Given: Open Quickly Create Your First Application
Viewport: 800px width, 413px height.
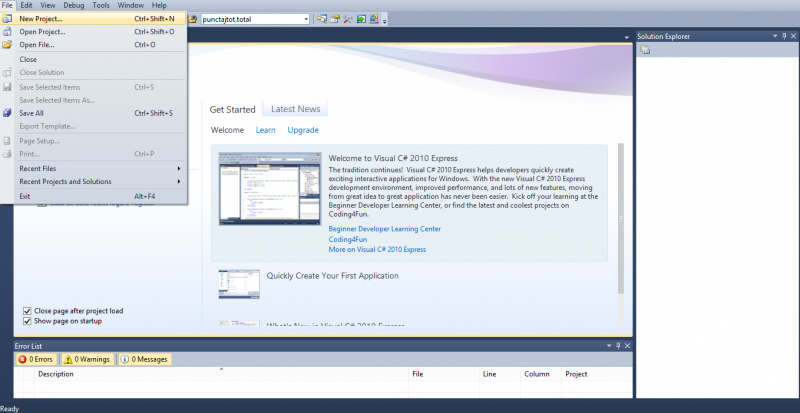Looking at the screenshot, I should tap(333, 276).
